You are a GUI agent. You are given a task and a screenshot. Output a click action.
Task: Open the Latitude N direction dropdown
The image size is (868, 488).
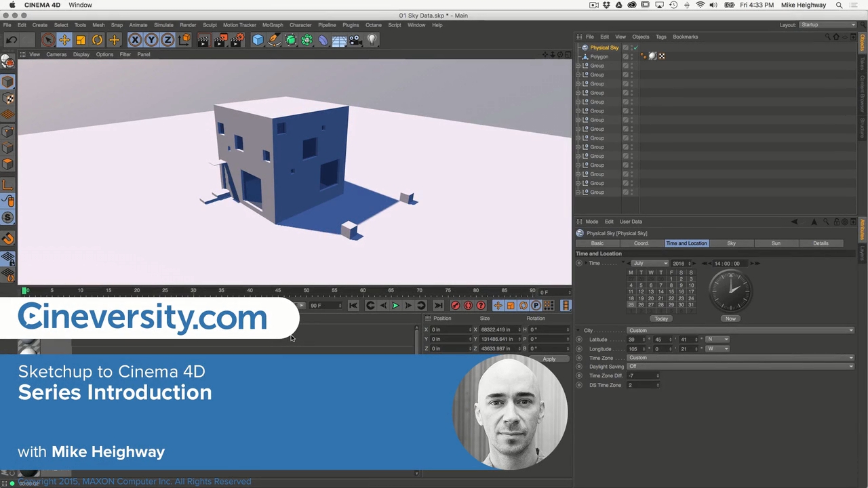(x=717, y=340)
